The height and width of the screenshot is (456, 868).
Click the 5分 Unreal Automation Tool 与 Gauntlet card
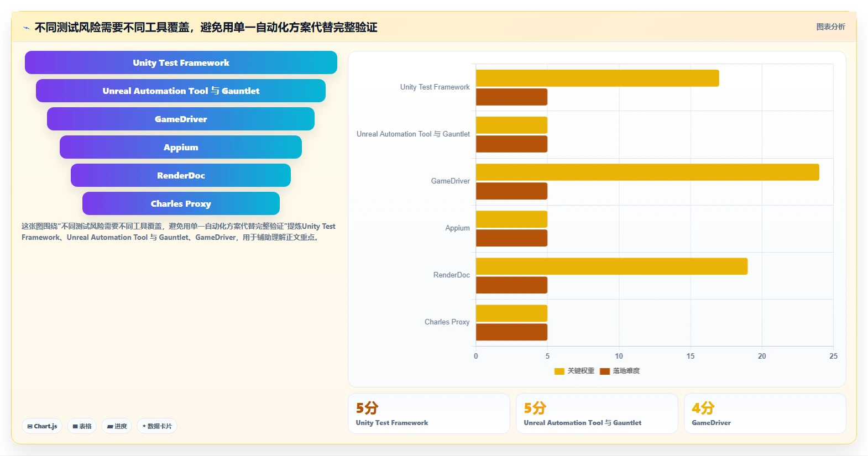click(597, 413)
